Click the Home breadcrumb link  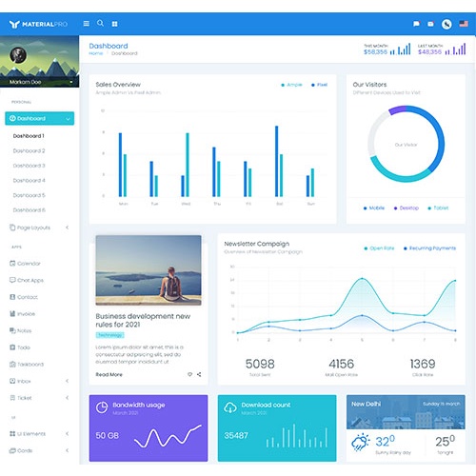(x=96, y=53)
